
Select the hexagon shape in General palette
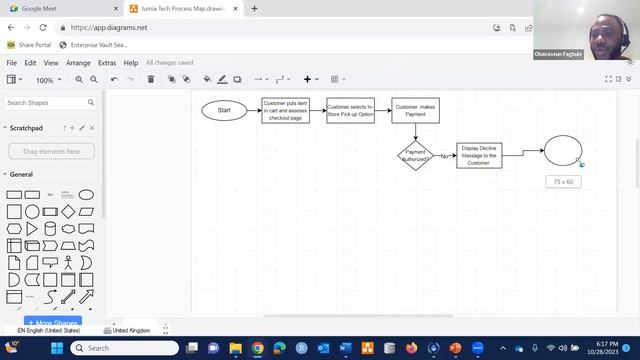14,229
